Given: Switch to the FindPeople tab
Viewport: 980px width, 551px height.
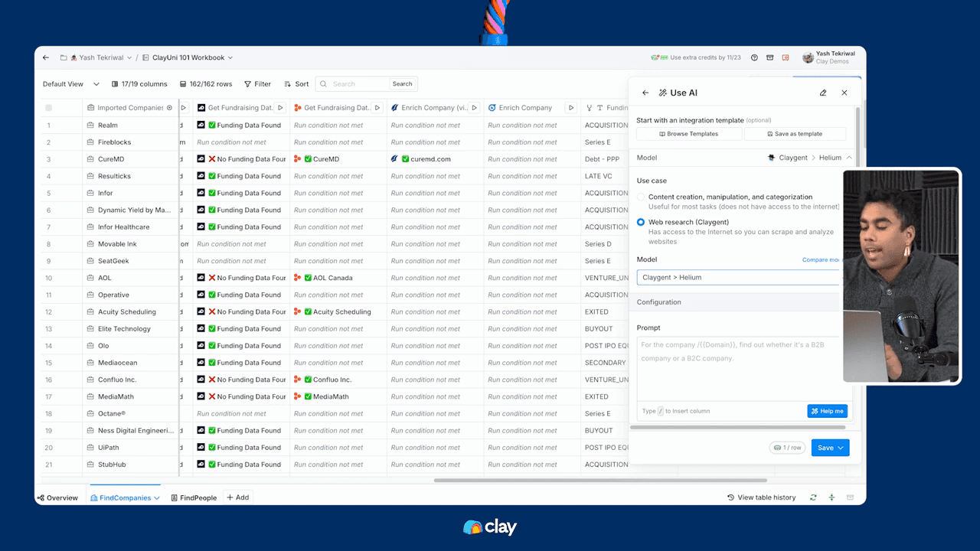Looking at the screenshot, I should tap(194, 497).
